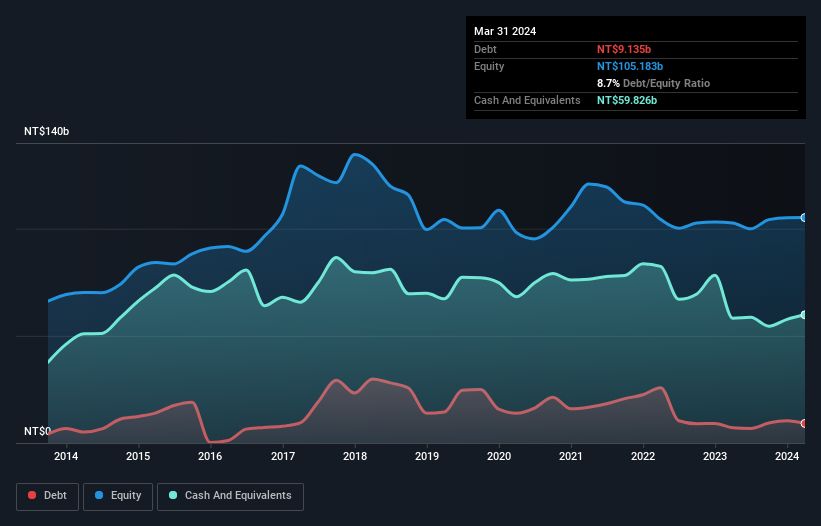
Task: Click the teal dot in Cash legend
Action: 173,495
